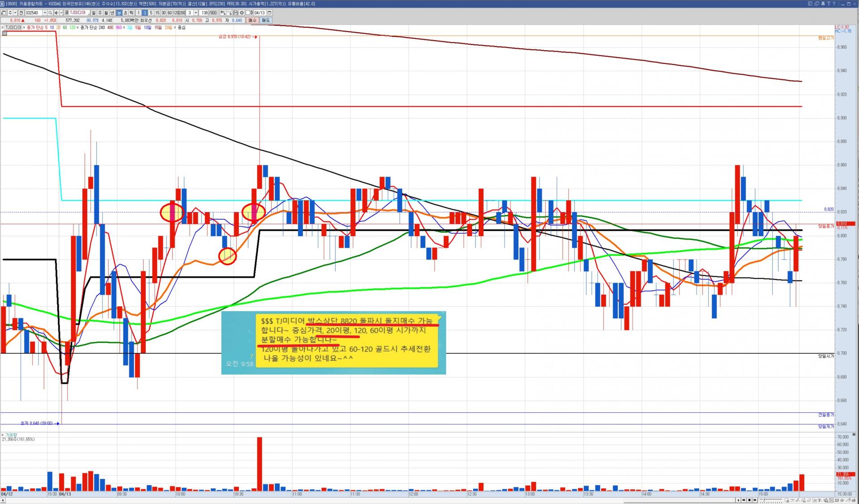
Task: Open the stock code 032540 dropdown
Action: coord(45,13)
